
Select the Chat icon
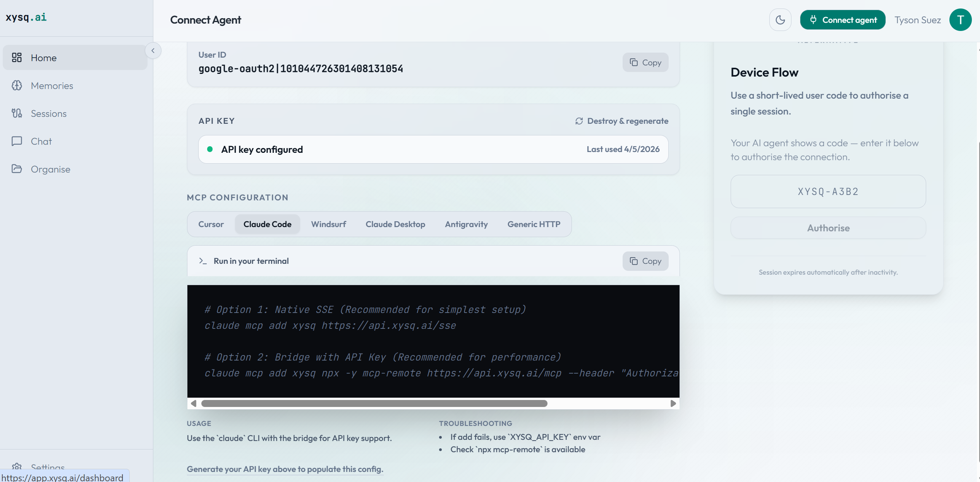click(17, 141)
